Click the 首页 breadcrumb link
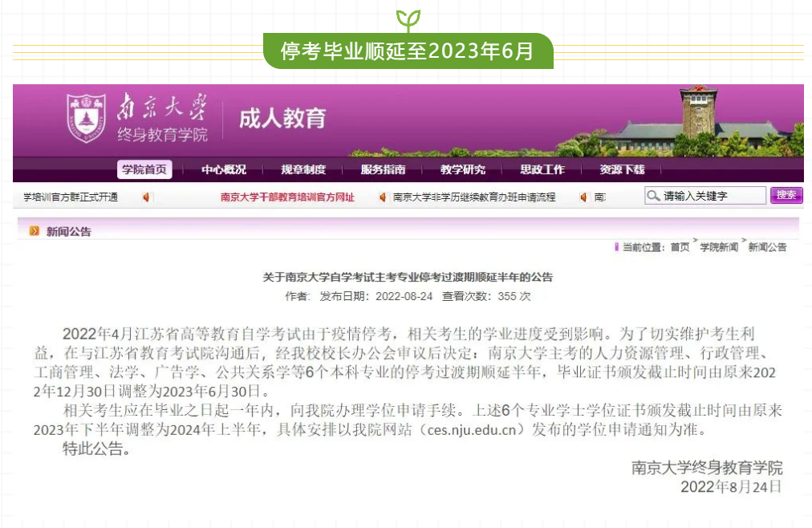 pos(680,247)
